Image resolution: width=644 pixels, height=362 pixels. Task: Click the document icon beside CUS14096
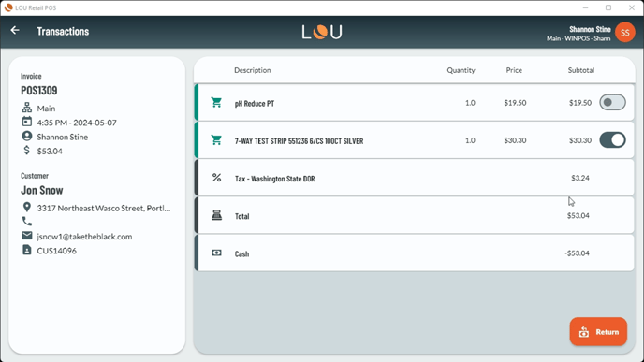pyautogui.click(x=27, y=250)
